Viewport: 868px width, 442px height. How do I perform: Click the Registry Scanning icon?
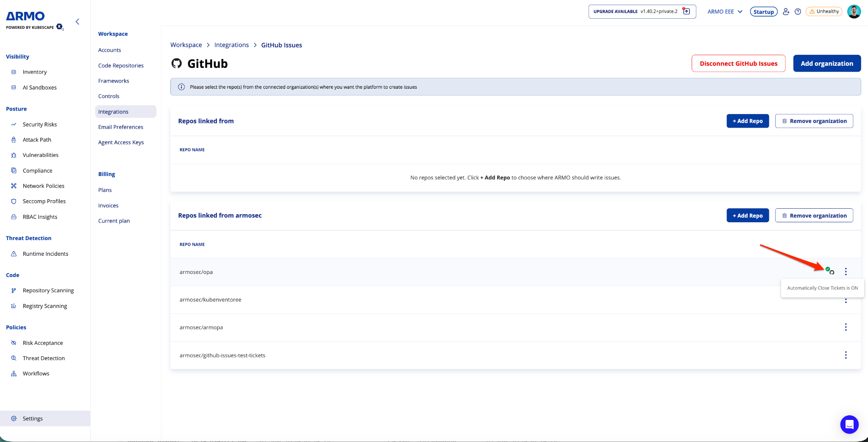14,306
